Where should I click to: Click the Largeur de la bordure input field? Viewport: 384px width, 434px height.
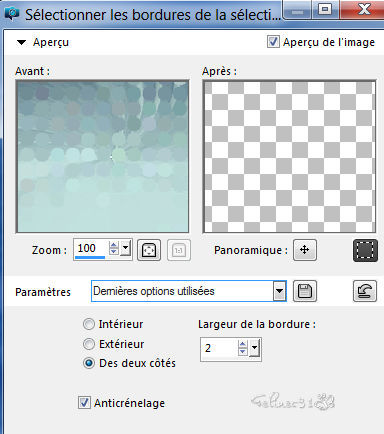(219, 348)
